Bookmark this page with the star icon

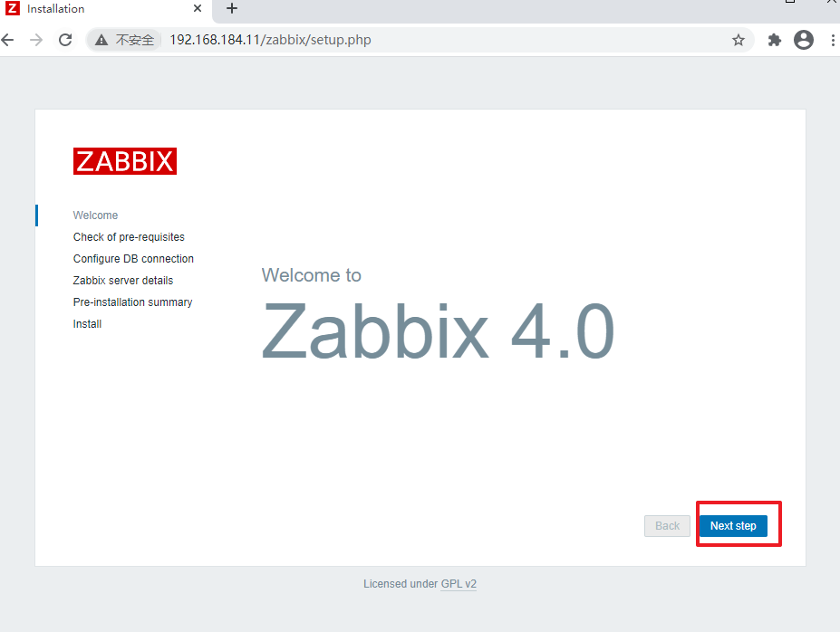tap(739, 40)
